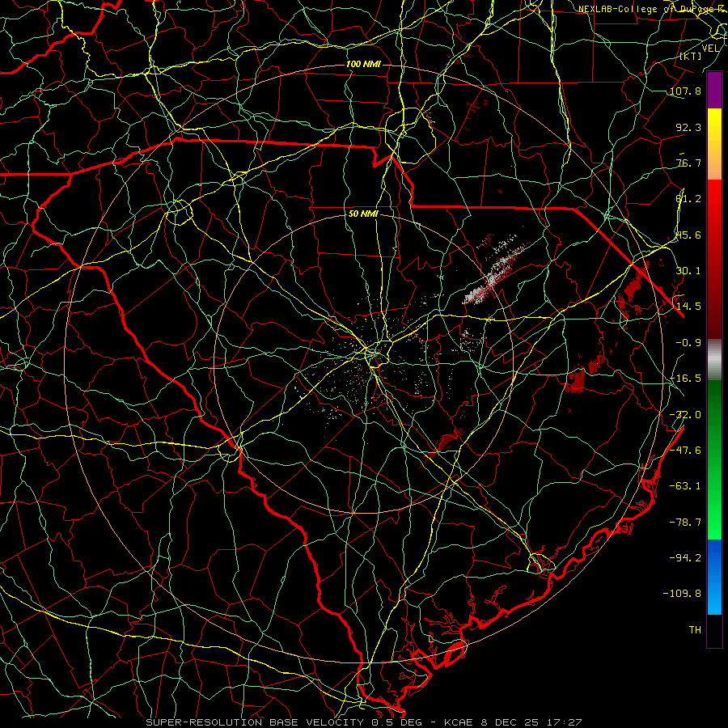Click the "VEL" legend title

pyautogui.click(x=710, y=49)
